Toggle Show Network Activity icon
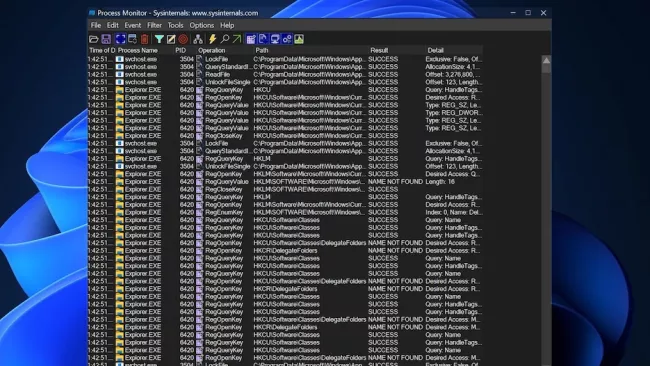Viewport: 650px width, 366px height. (275, 39)
